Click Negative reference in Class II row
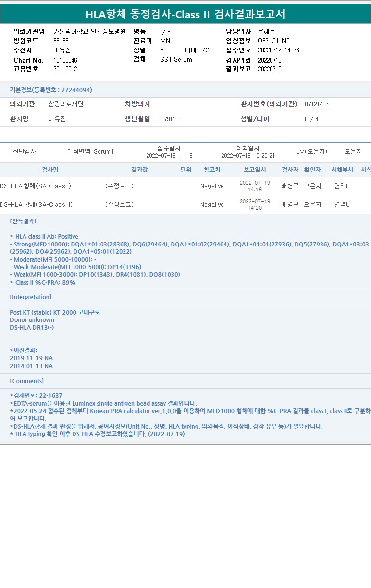371x588 pixels. point(212,205)
